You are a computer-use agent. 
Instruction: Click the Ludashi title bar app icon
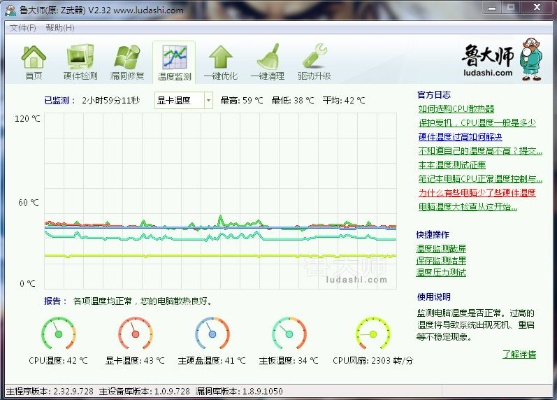(x=11, y=10)
